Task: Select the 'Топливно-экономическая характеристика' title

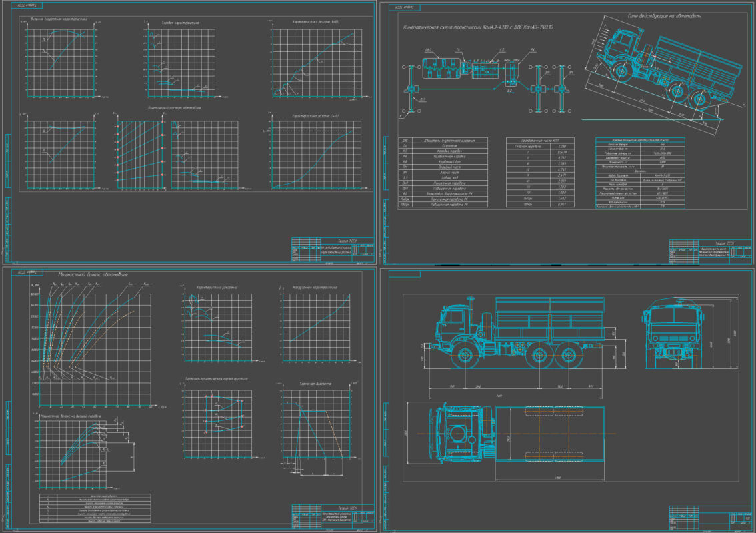Action: coord(217,379)
